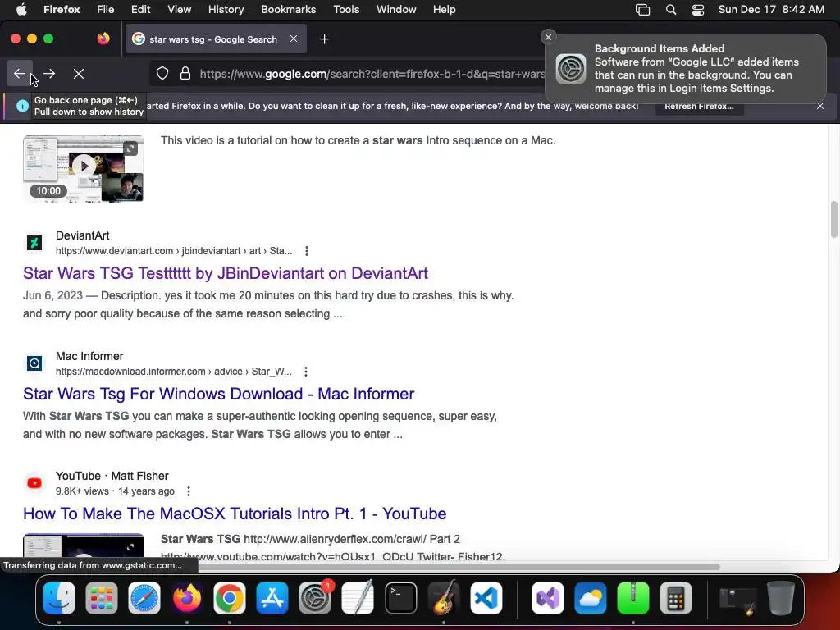The width and height of the screenshot is (840, 630).
Task: Open TextEdit from the Dock
Action: 358,598
